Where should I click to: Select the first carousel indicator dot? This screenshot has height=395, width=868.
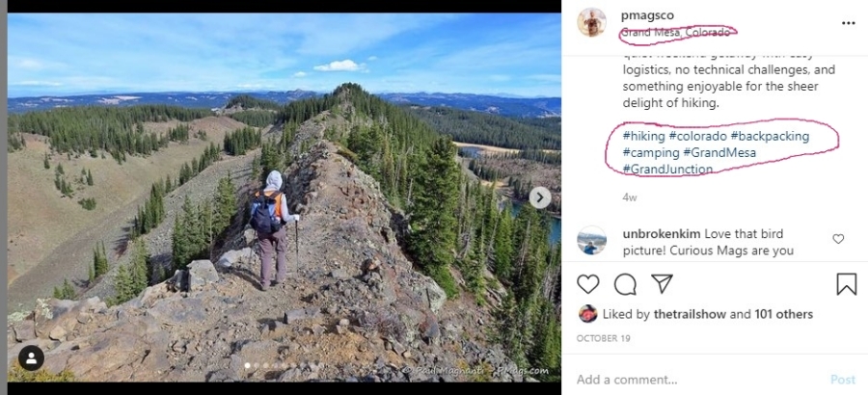(246, 365)
